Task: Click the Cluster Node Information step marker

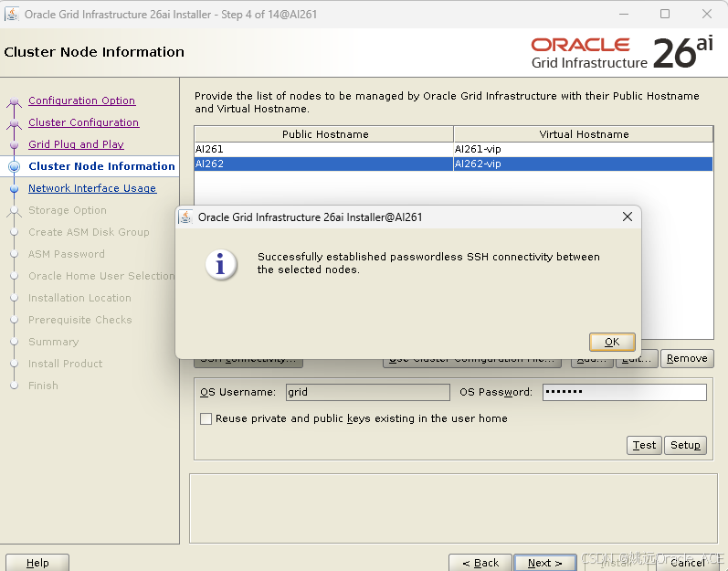Action: coord(15,166)
